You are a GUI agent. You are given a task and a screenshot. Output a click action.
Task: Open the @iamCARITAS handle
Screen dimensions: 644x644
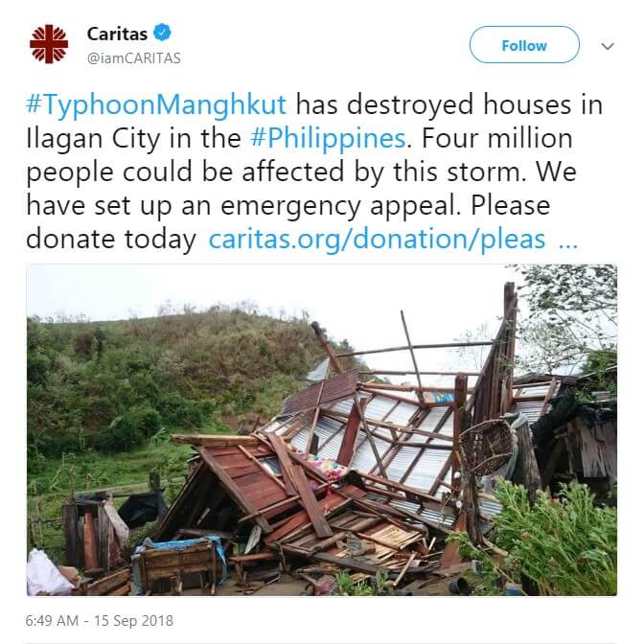click(x=134, y=58)
